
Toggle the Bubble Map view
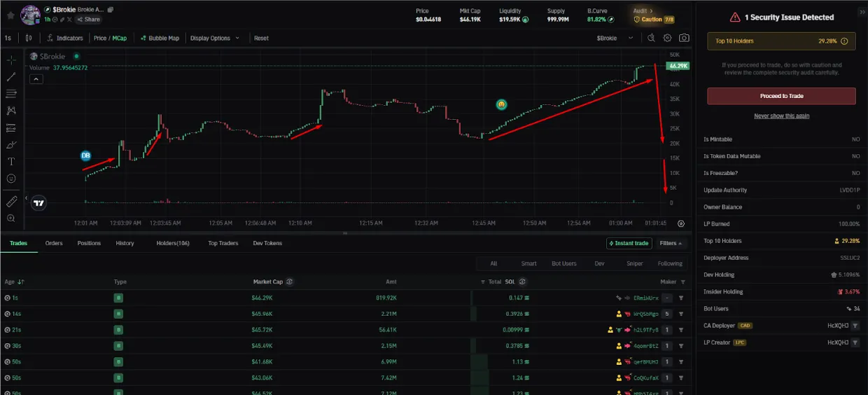(160, 38)
